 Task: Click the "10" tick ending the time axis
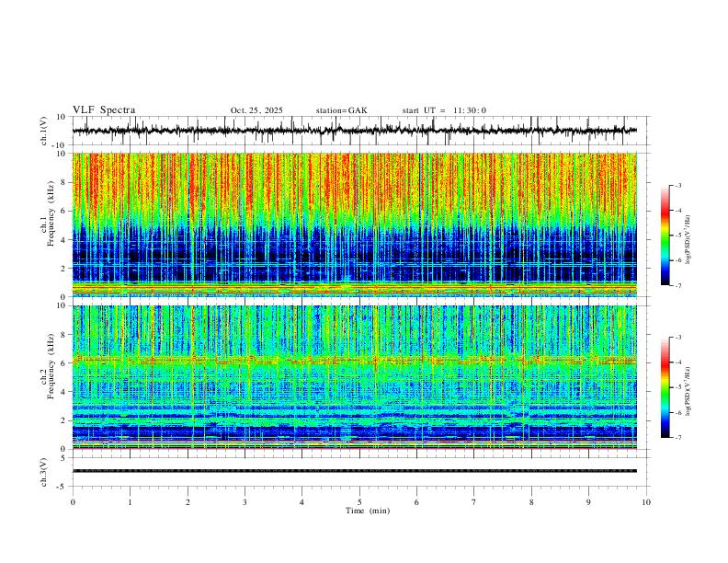pos(646,502)
